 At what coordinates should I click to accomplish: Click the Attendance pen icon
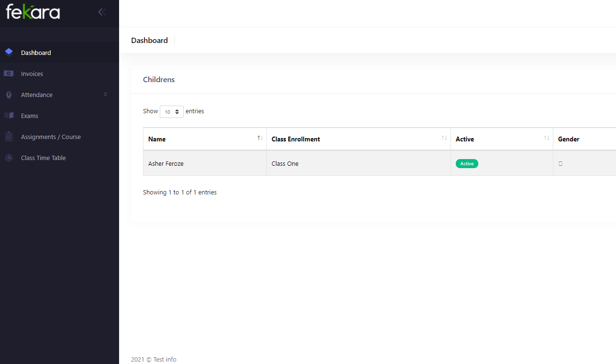point(9,95)
